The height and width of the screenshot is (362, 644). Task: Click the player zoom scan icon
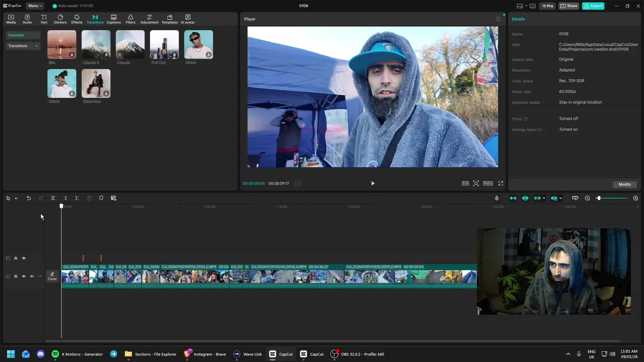[476, 184]
